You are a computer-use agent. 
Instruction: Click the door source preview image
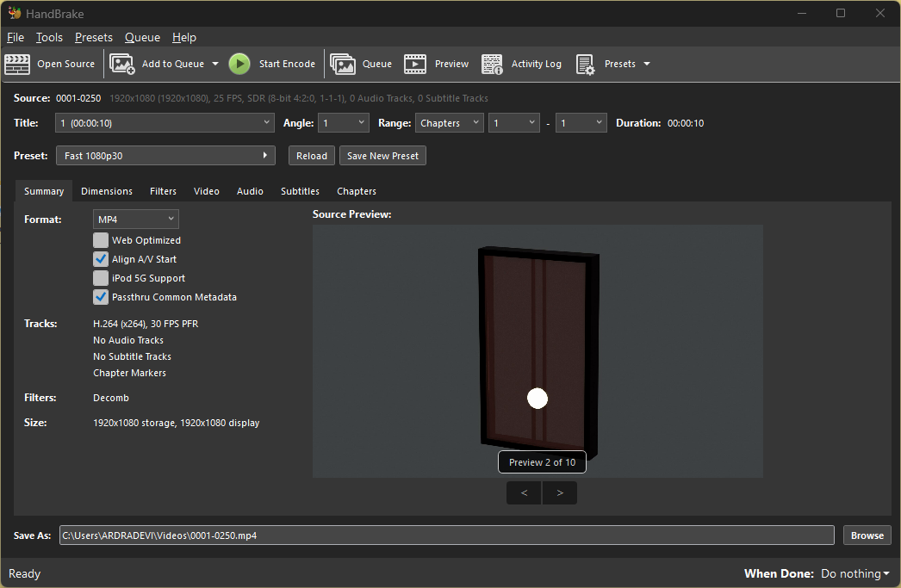(x=537, y=351)
